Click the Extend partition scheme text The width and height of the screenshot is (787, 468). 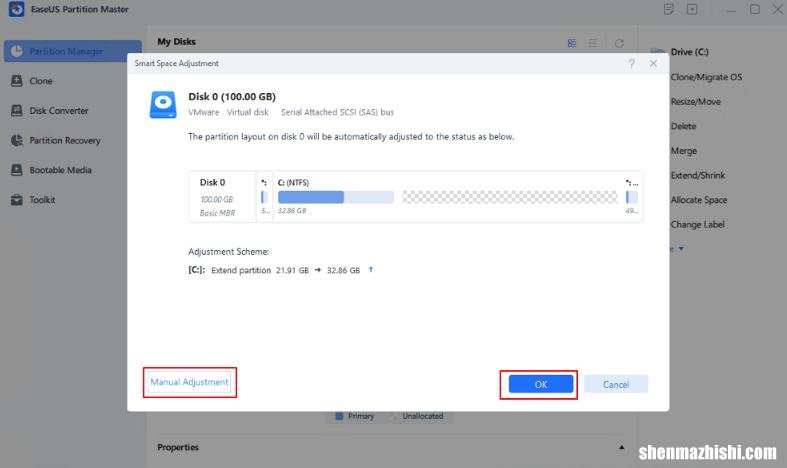[241, 270]
